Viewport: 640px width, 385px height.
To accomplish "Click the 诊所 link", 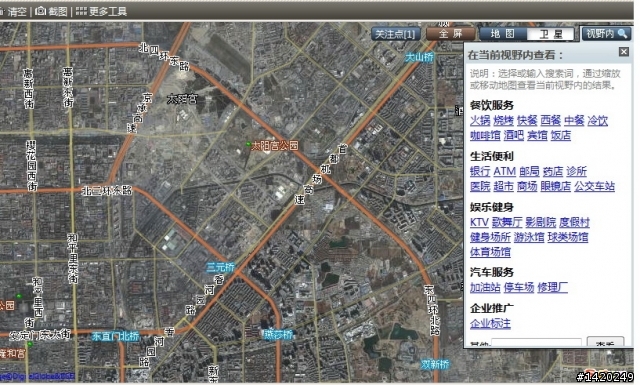I will pyautogui.click(x=576, y=171).
